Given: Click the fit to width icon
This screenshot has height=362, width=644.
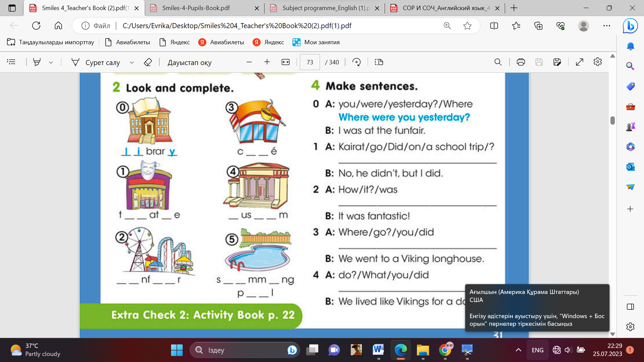Looking at the screenshot, I should pos(285,62).
